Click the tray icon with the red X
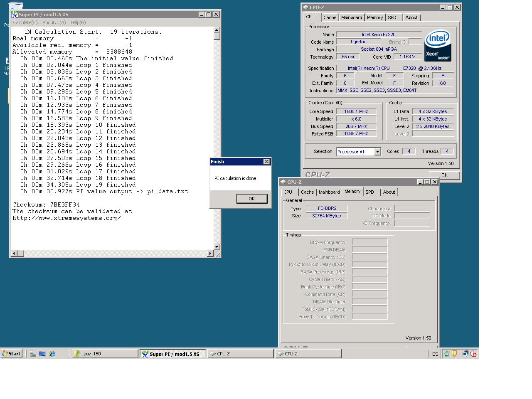This screenshot has height=399, width=532. point(473,354)
